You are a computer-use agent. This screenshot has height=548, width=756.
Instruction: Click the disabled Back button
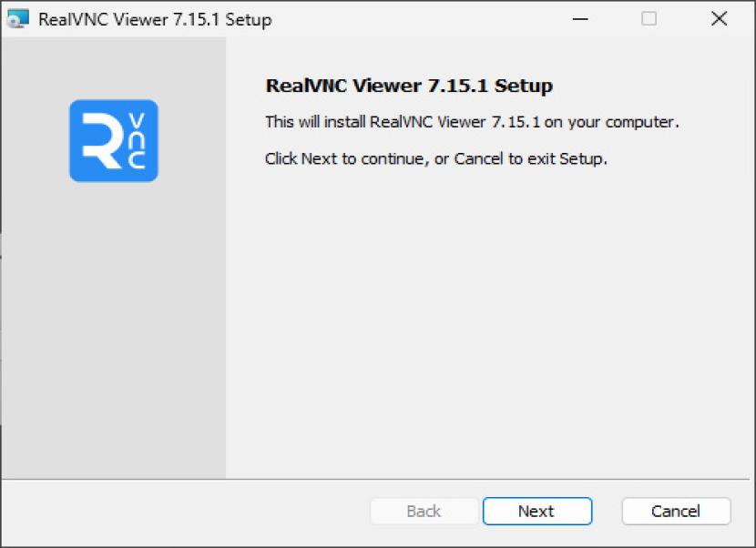pos(424,512)
